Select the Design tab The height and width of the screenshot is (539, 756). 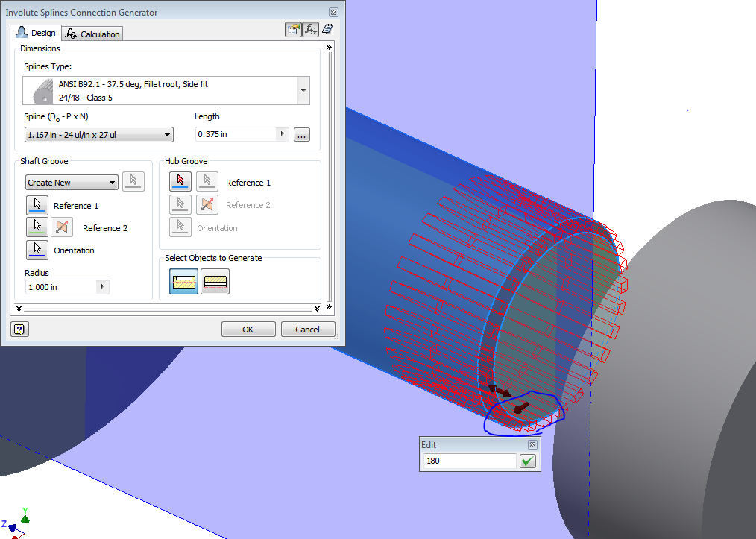coord(37,33)
